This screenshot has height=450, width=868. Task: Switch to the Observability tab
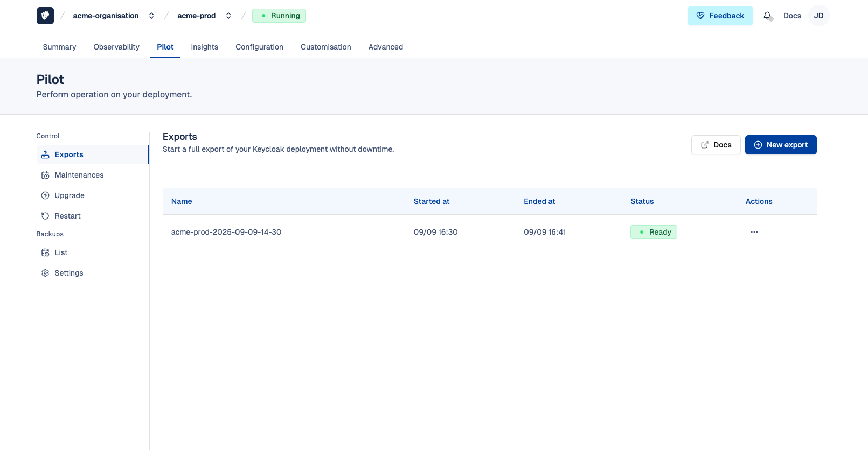[116, 47]
